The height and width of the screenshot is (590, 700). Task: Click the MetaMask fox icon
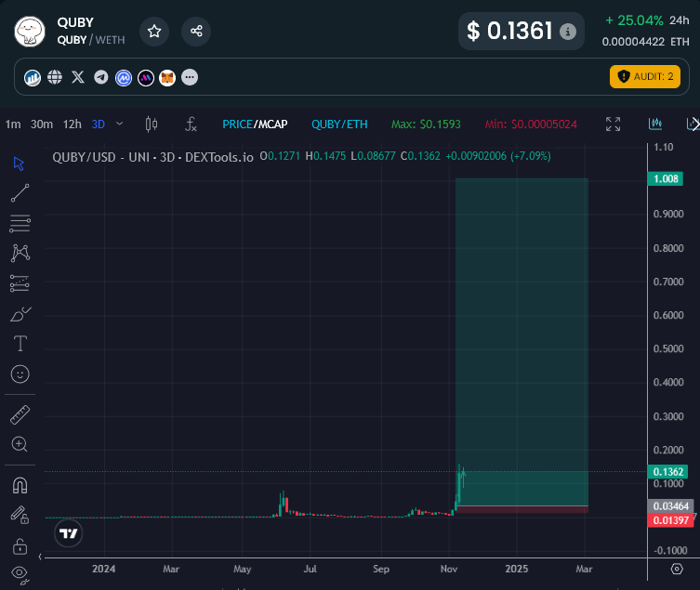167,78
